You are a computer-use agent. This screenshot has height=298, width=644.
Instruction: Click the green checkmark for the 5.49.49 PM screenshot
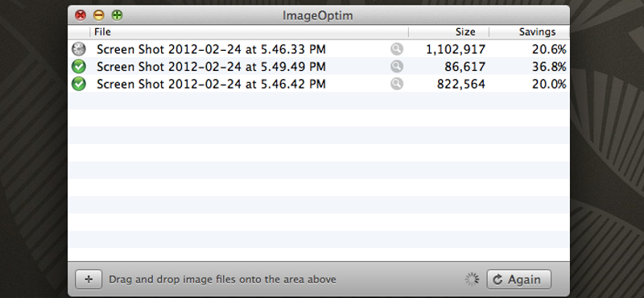tap(78, 67)
